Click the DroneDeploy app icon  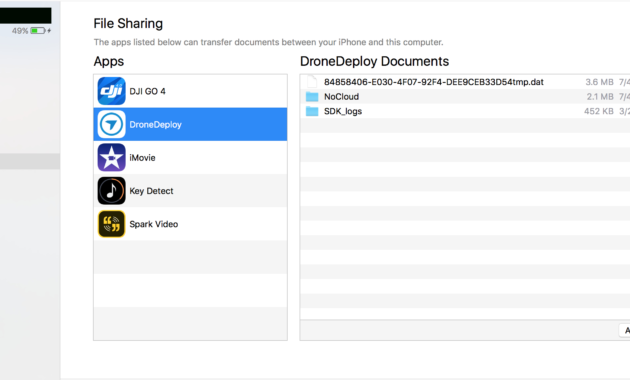tap(111, 125)
